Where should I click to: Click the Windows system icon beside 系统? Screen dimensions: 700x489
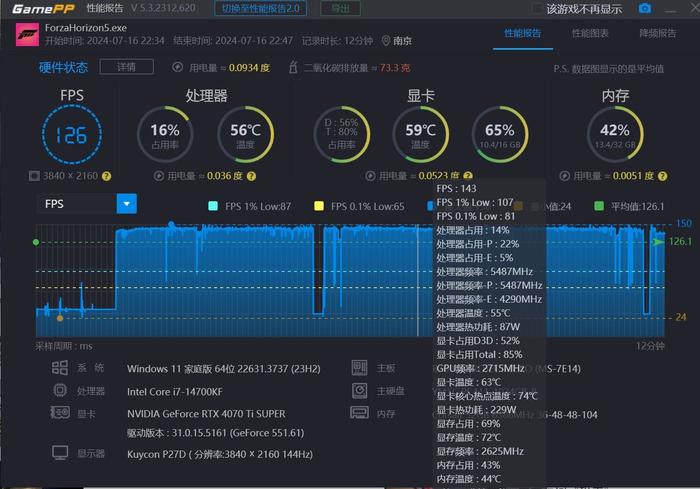[x=60, y=368]
